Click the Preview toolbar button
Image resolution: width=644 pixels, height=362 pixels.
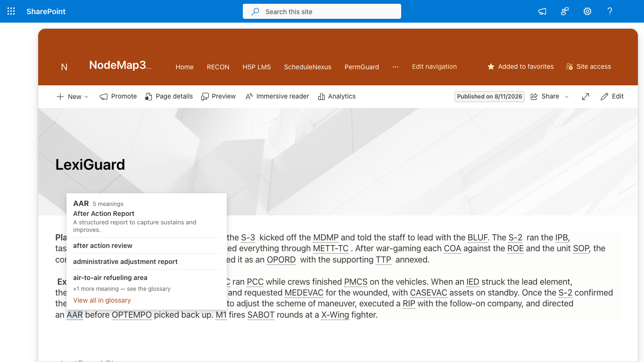(218, 97)
